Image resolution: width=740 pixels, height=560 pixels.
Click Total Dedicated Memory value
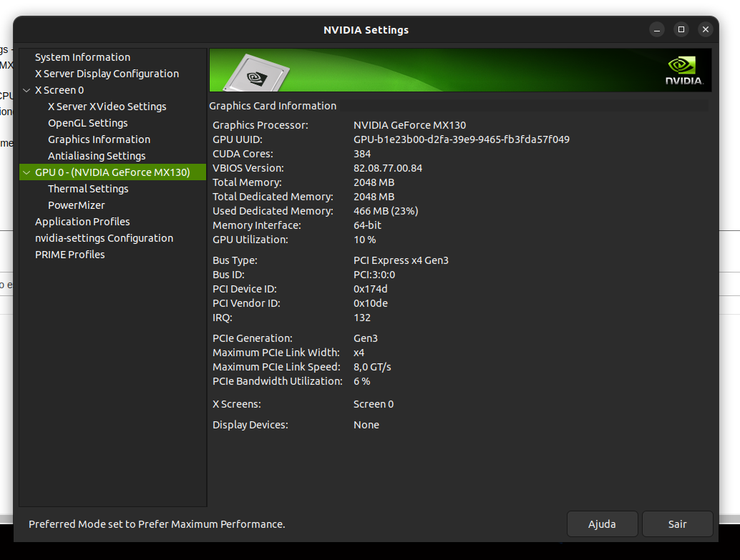(374, 197)
